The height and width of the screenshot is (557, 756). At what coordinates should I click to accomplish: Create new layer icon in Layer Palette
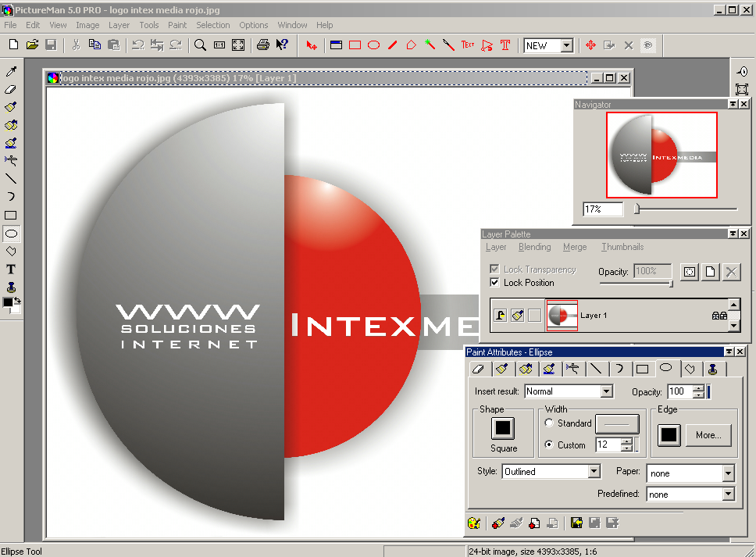click(x=710, y=272)
